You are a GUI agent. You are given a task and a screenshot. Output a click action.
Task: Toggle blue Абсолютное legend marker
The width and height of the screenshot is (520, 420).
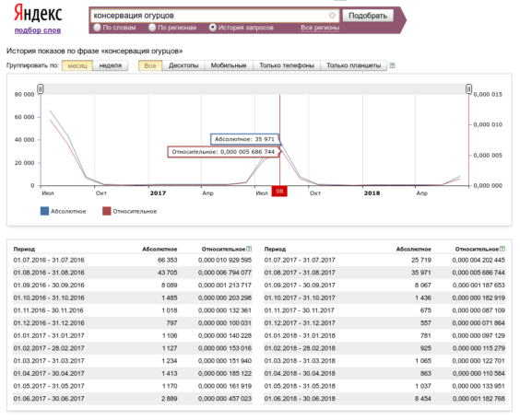[x=44, y=211]
